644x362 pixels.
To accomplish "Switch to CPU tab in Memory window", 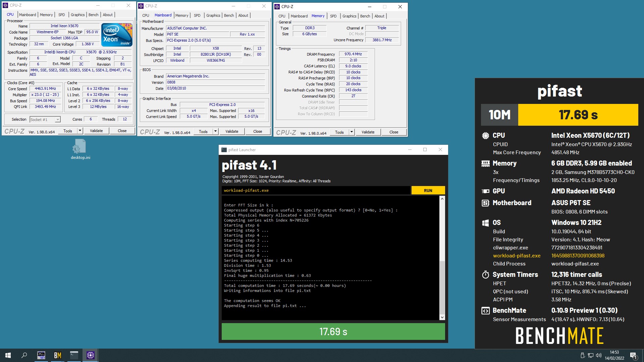I will [x=282, y=16].
